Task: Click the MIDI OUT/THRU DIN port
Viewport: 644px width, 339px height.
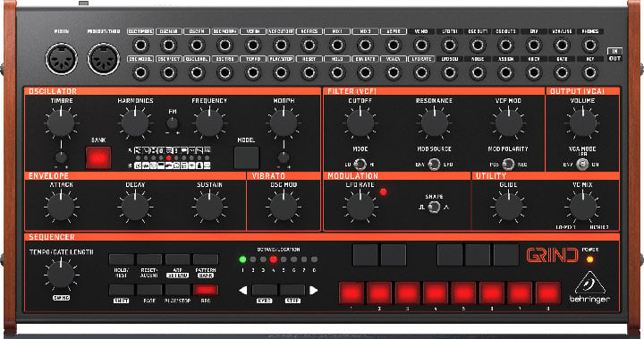Action: pos(104,59)
